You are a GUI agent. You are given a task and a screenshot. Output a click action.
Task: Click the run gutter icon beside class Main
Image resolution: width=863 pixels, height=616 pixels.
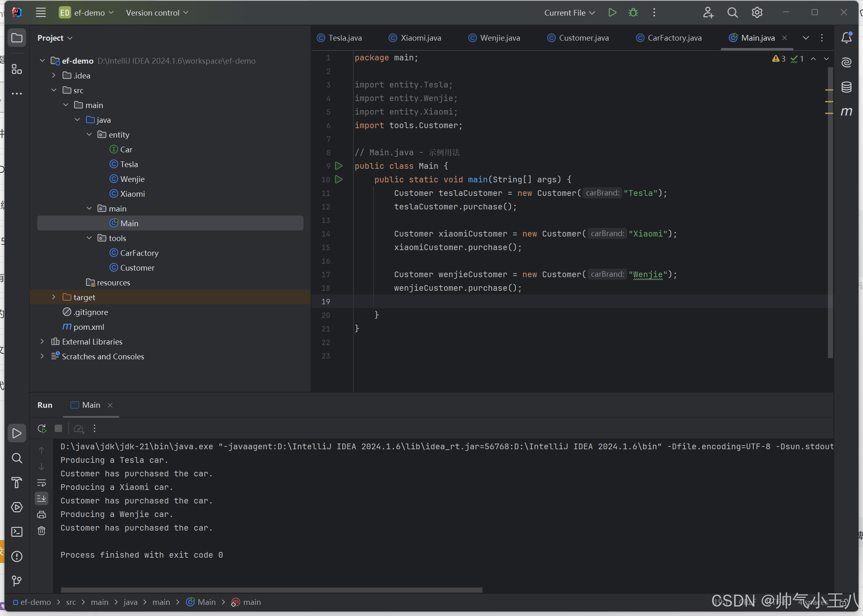click(339, 166)
